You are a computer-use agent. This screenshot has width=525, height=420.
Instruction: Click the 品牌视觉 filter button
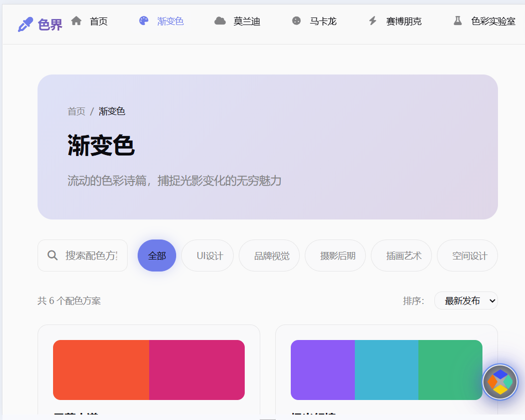point(269,255)
